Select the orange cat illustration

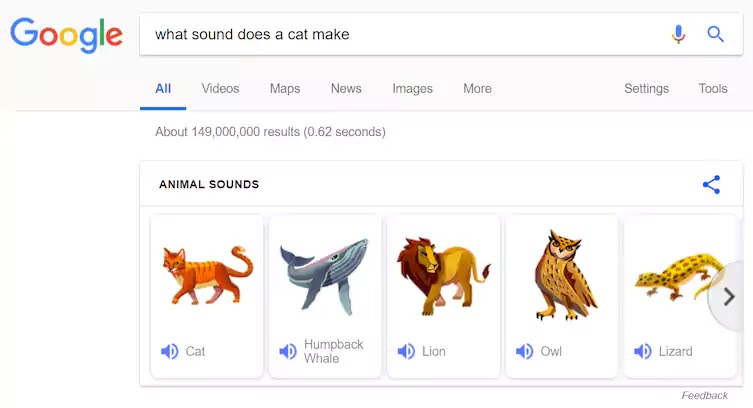click(x=207, y=274)
